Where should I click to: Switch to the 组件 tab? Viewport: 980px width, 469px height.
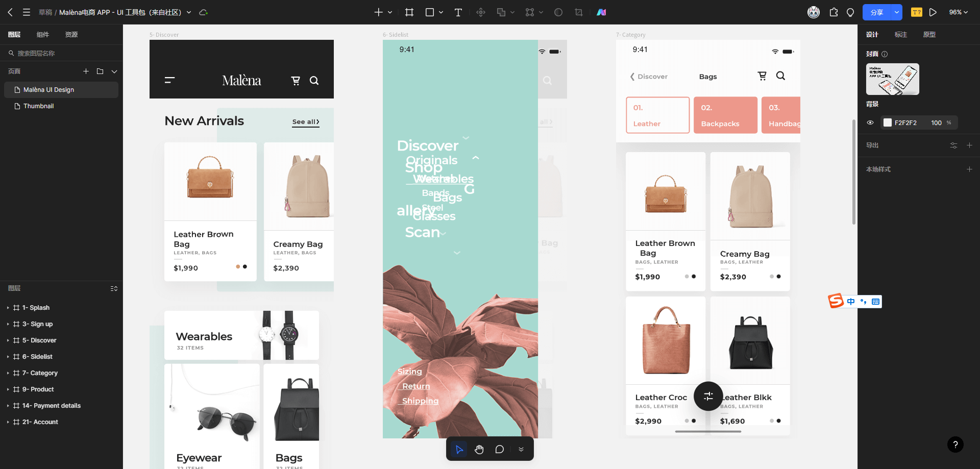coord(43,35)
